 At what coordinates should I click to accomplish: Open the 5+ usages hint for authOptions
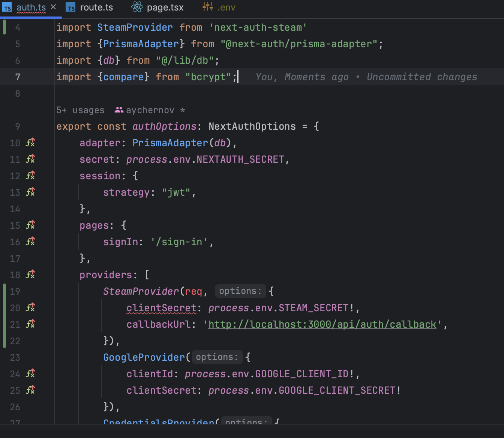80,109
